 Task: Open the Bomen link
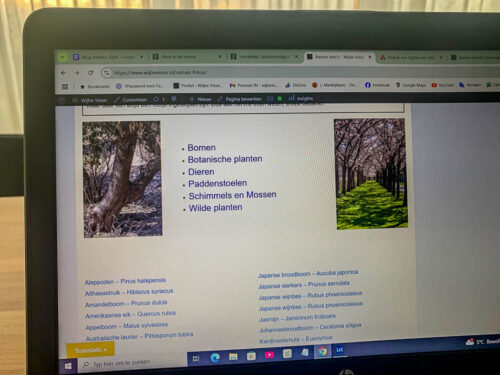tap(201, 148)
